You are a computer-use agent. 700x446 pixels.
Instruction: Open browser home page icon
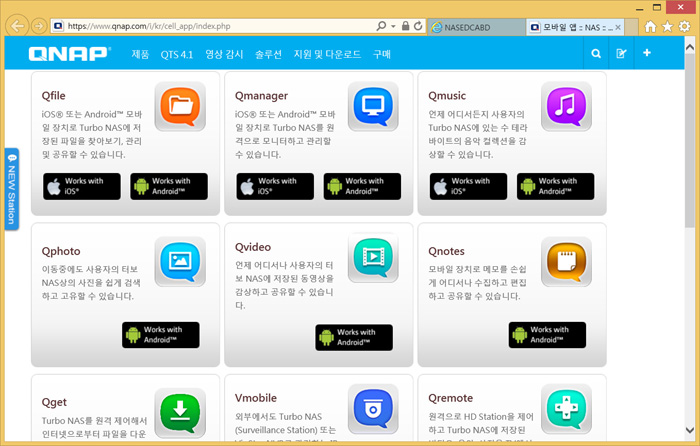pyautogui.click(x=650, y=27)
